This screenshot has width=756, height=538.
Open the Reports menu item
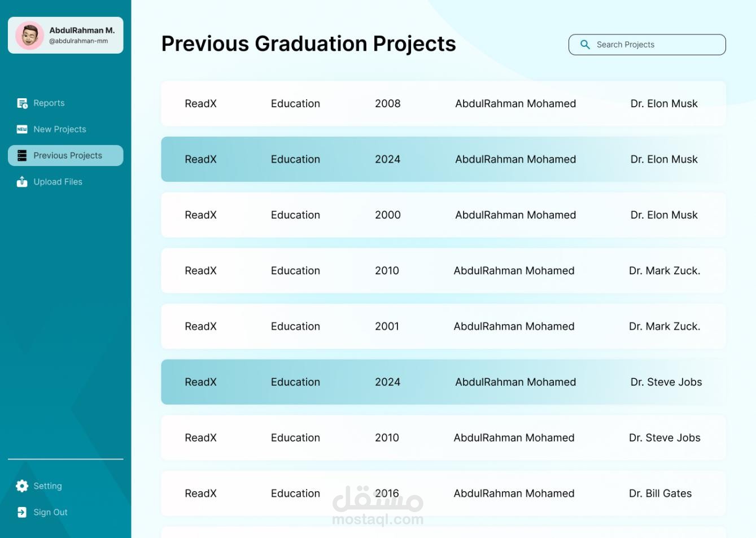(49, 103)
